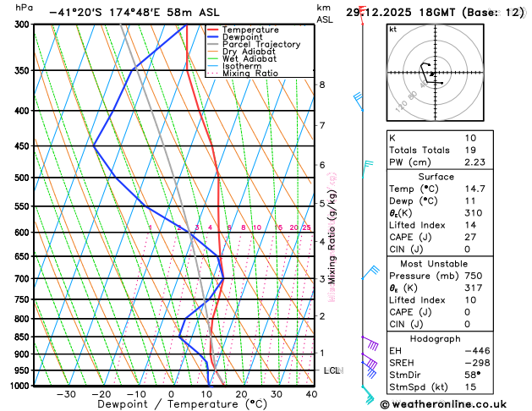Click the 'km ASL' altitude unit label

(x=325, y=14)
